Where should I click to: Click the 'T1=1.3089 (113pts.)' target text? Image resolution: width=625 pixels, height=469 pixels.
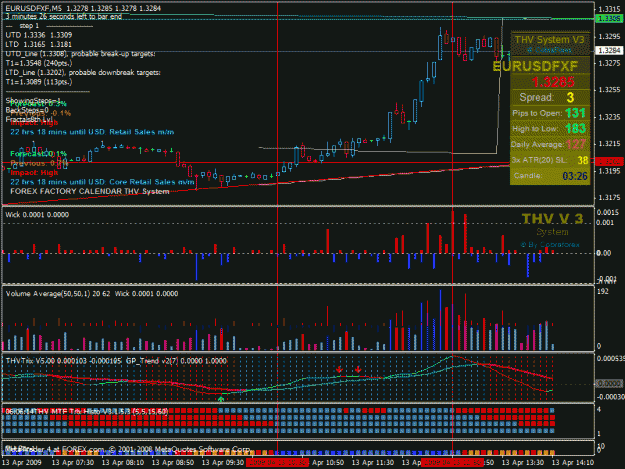(x=39, y=82)
